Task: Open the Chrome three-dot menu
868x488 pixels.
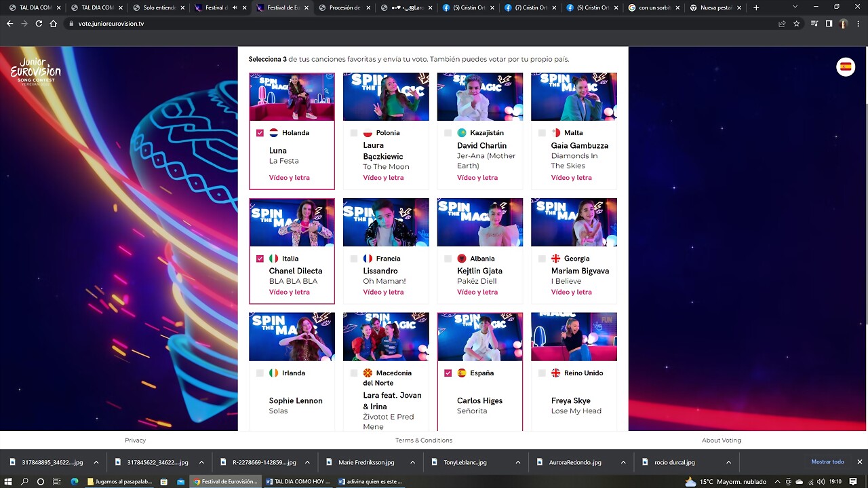Action: click(859, 23)
